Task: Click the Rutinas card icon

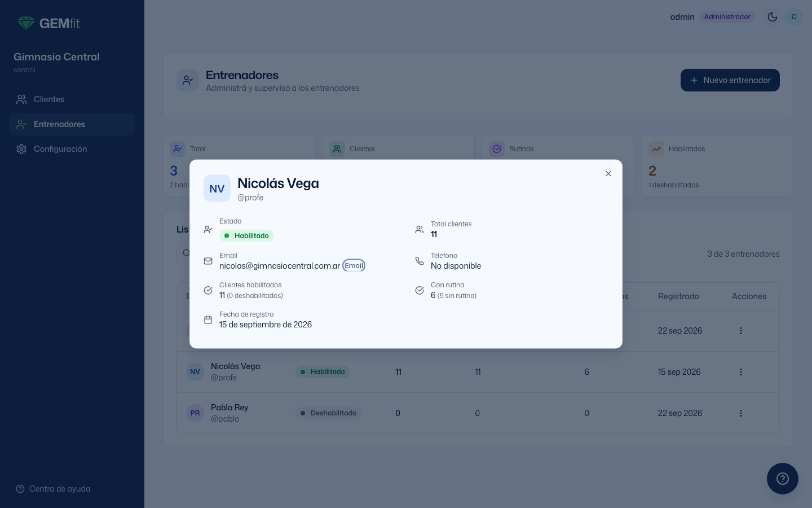Action: (497, 149)
